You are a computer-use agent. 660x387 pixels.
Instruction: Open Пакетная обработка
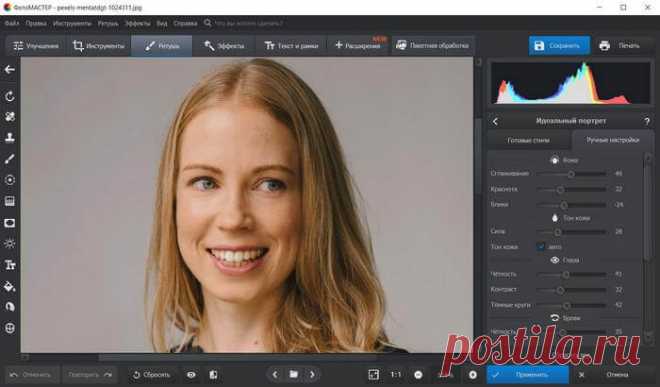tap(432, 46)
